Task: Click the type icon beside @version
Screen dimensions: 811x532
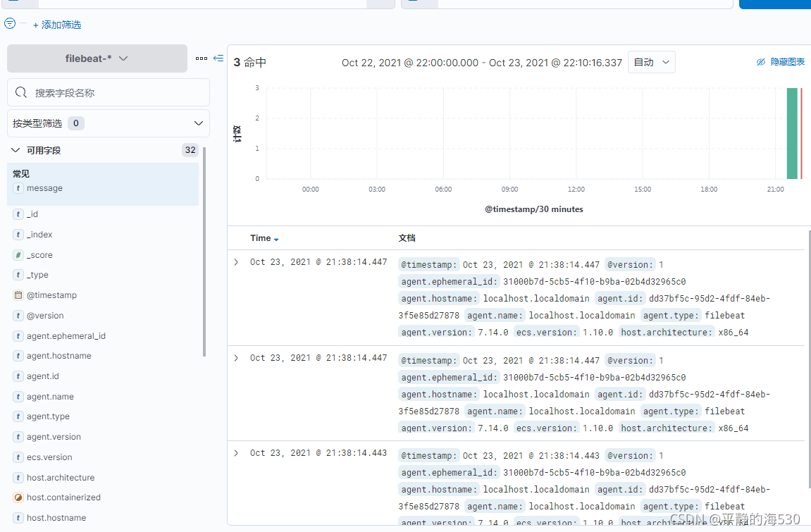Action: [18, 316]
